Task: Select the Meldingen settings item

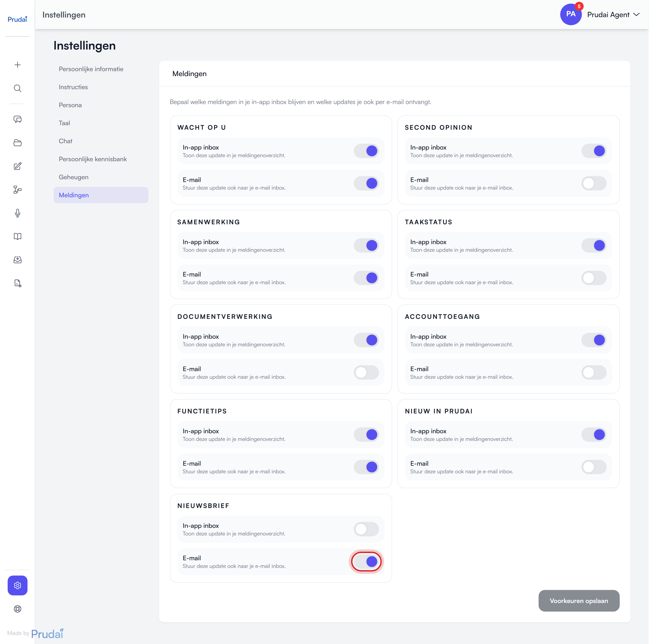Action: [101, 195]
